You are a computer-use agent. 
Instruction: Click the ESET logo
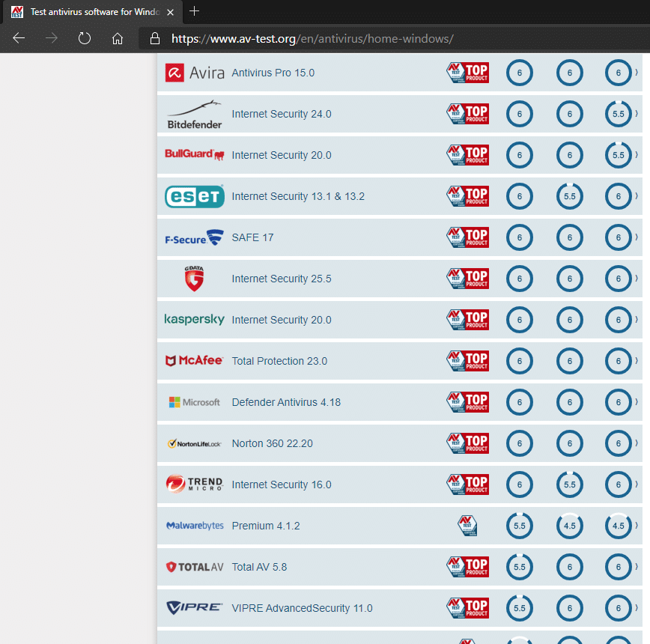click(x=195, y=196)
